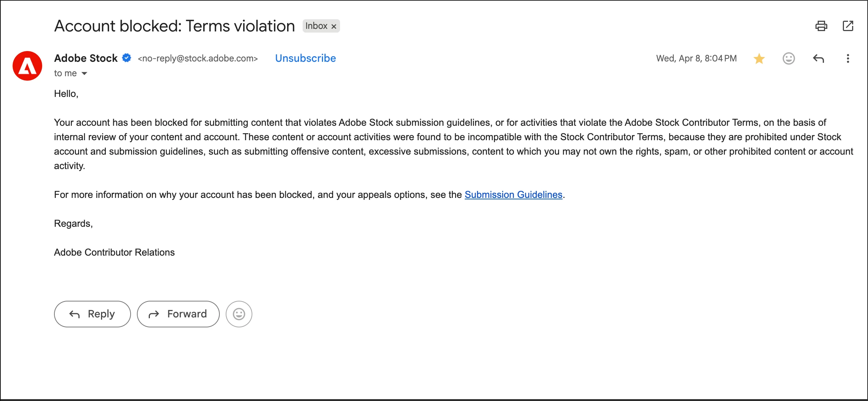Click the reply arrow icon near the date
868x401 pixels.
pyautogui.click(x=818, y=58)
